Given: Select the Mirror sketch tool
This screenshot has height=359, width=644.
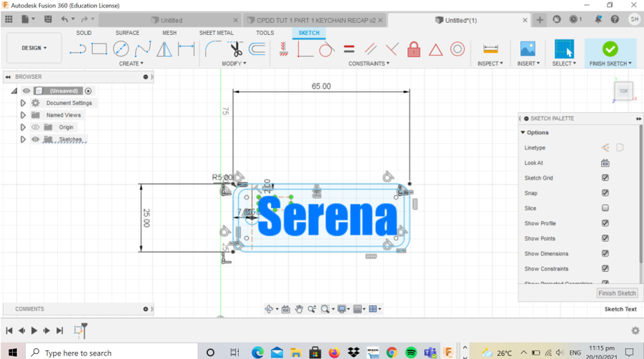Looking at the screenshot, I should tap(164, 49).
